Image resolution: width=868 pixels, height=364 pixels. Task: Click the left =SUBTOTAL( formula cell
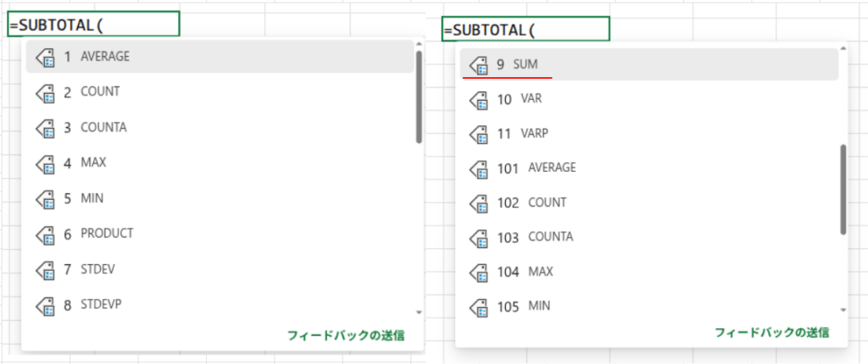tap(94, 25)
